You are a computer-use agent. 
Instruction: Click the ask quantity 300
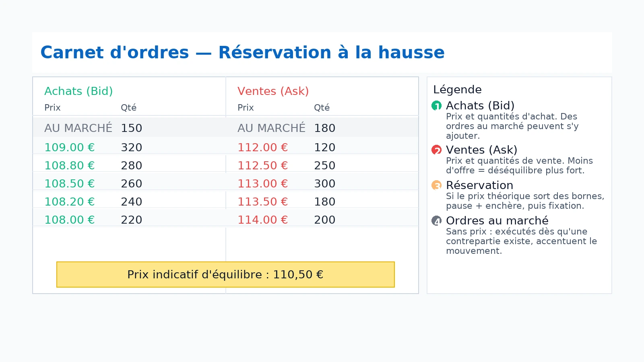click(x=324, y=184)
